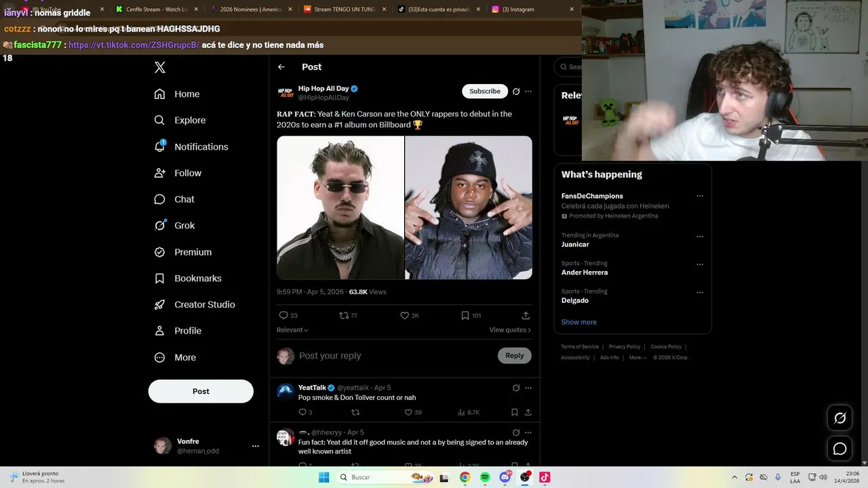
Task: Click the back arrow beside Post
Action: [281, 67]
